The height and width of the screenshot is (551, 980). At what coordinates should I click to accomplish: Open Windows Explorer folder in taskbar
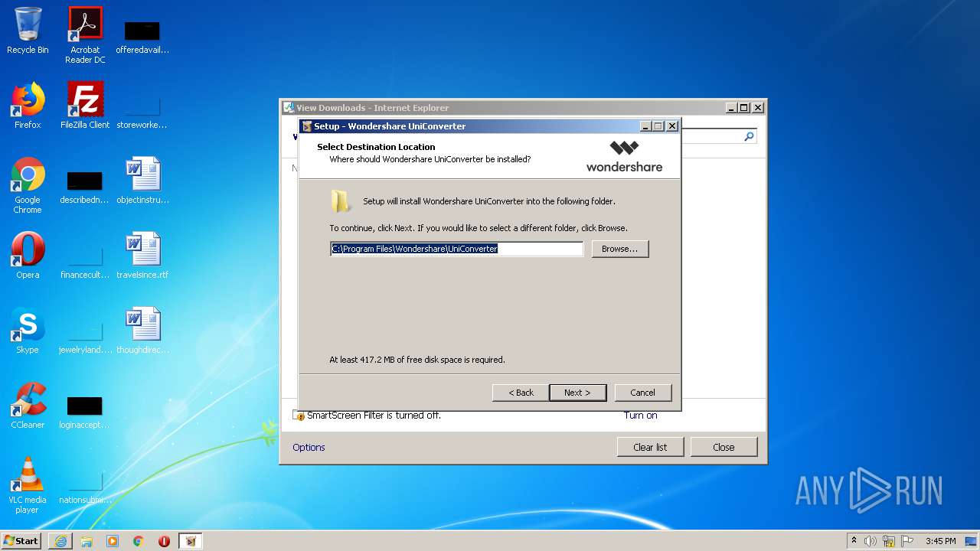click(87, 541)
